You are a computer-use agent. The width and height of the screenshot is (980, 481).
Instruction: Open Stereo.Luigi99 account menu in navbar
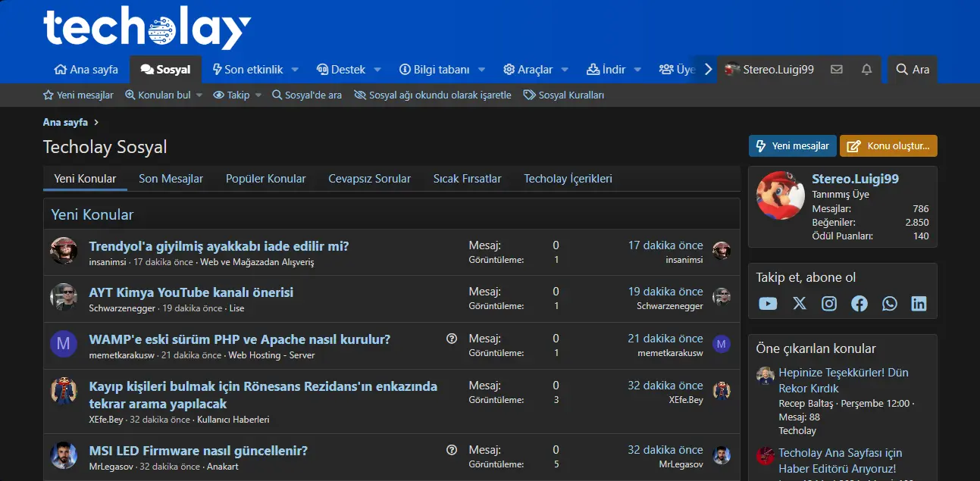[x=769, y=70]
